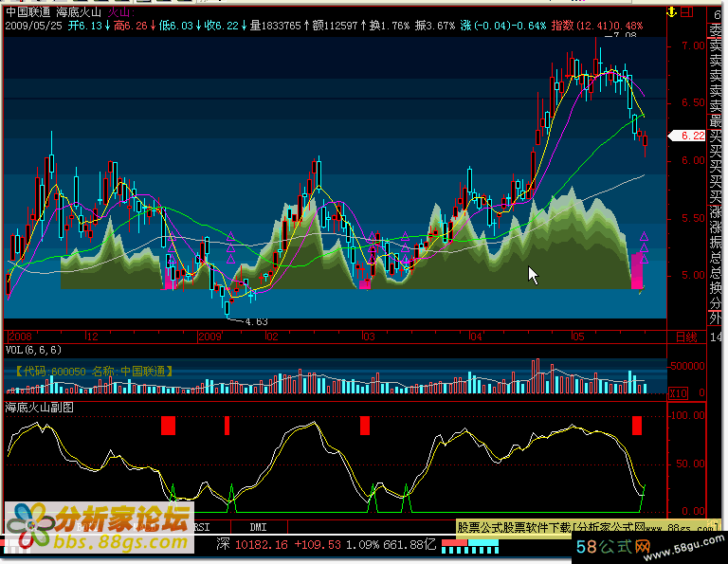Click the 海底火山 indicator name in header
The width and height of the screenshot is (728, 564).
79,12
